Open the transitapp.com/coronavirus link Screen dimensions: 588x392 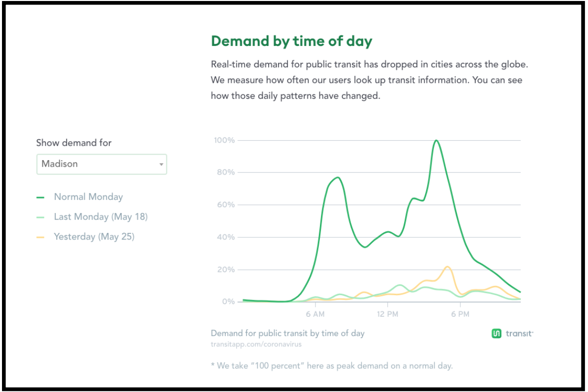(x=256, y=344)
